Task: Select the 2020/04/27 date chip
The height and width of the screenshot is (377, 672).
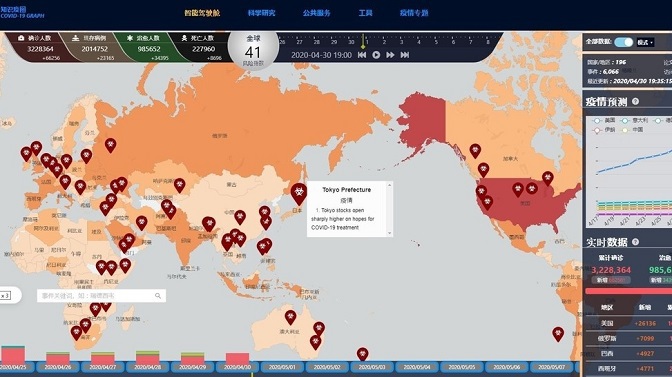Action: coord(103,367)
